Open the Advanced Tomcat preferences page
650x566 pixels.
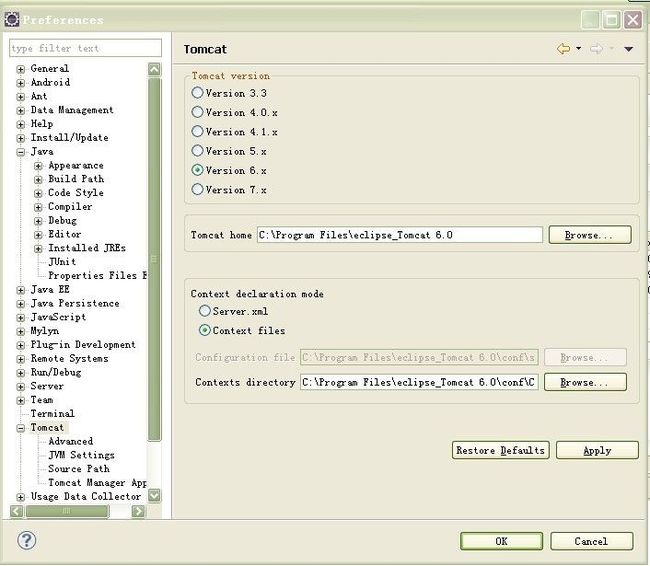pos(70,441)
